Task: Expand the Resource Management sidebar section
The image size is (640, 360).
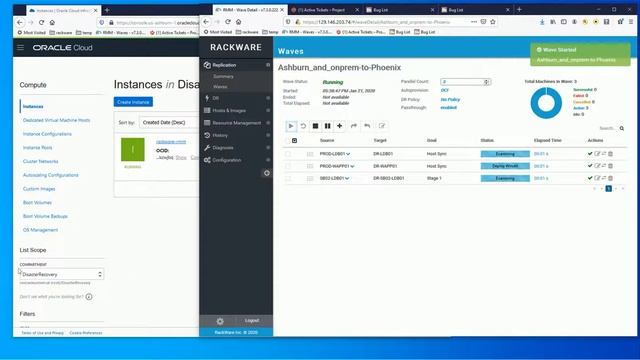Action: tap(236, 123)
